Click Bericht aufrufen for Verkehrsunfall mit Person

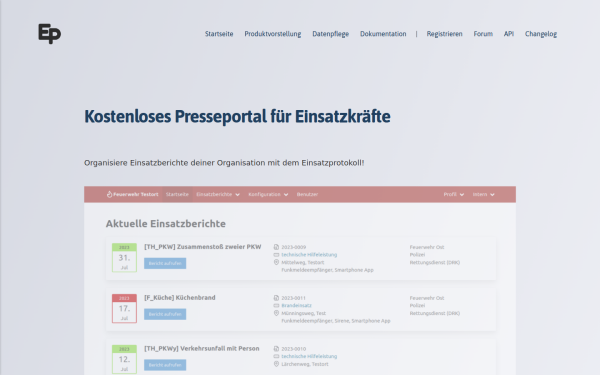pyautogui.click(x=165, y=365)
